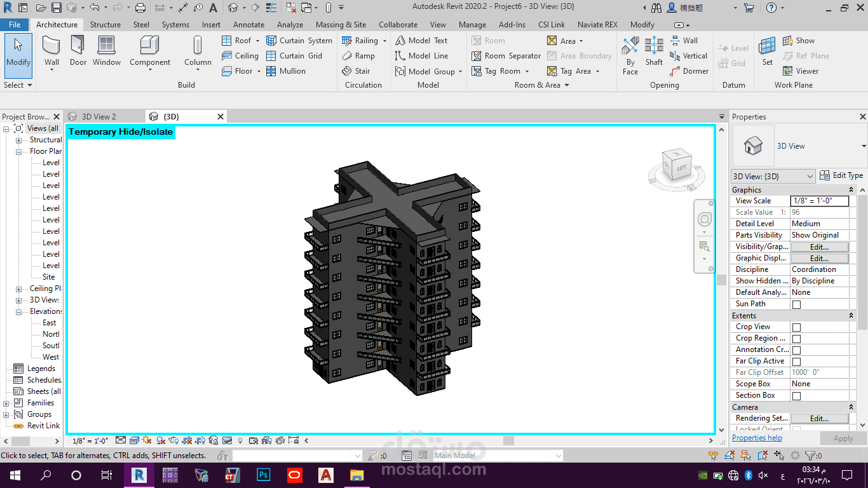Viewport: 868px width, 488px height.
Task: Open the Steering Wheel on navigation bar
Action: tap(704, 220)
